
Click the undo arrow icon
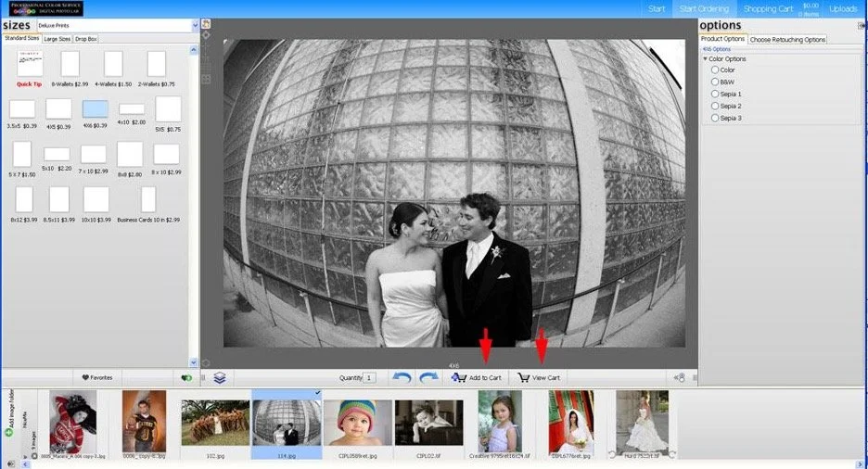point(402,377)
